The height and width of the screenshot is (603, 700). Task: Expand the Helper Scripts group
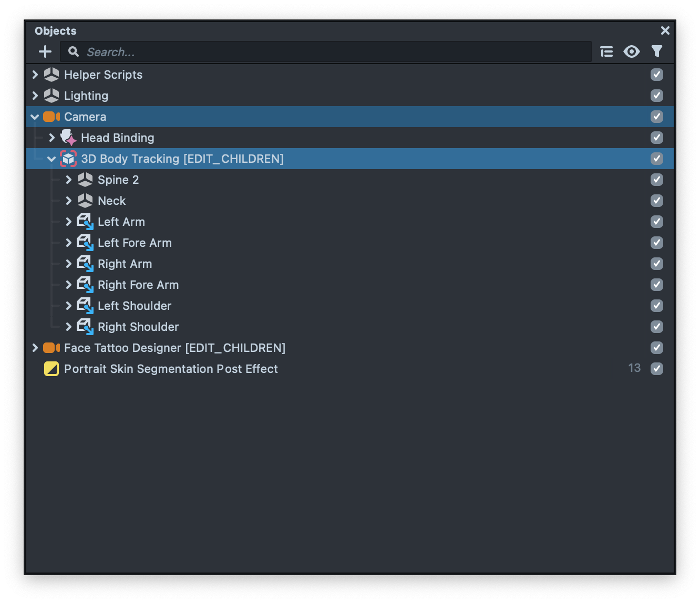pyautogui.click(x=35, y=75)
